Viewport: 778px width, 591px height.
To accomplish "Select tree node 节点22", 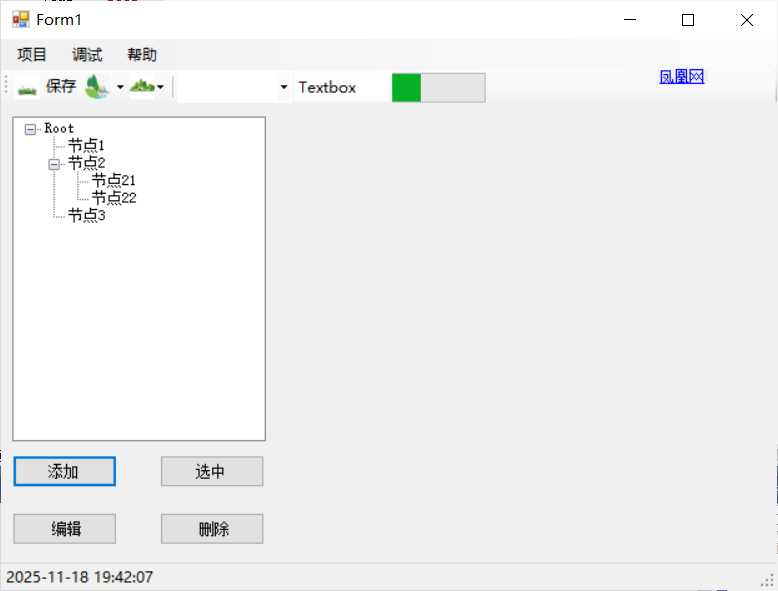I will coord(114,198).
